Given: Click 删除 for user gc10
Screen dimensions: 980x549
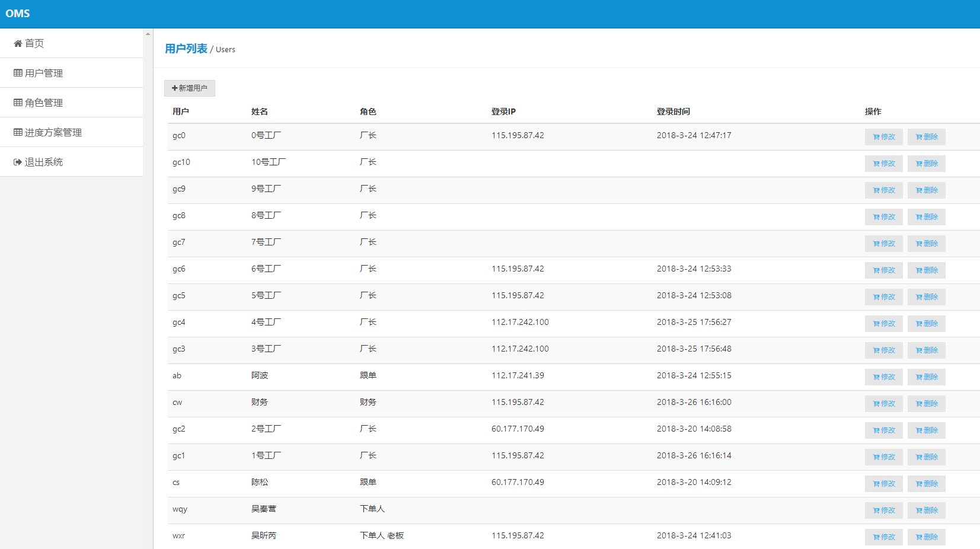Looking at the screenshot, I should point(927,164).
